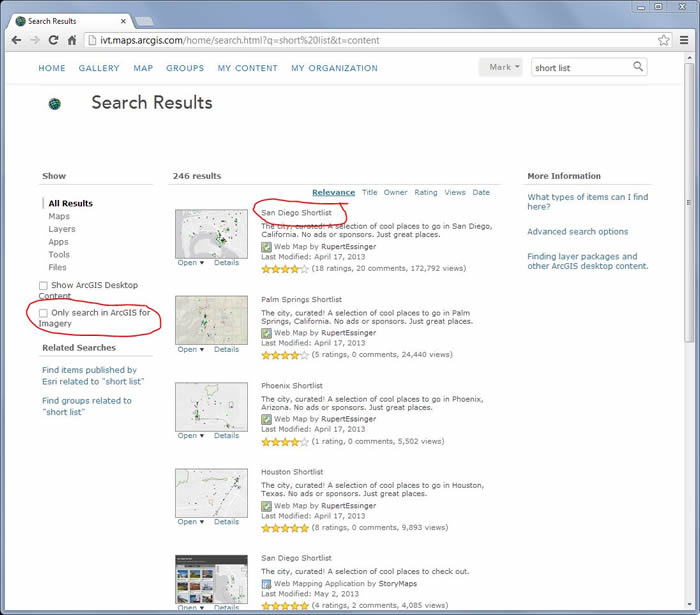Open the Houston Shortlist title

click(x=292, y=472)
